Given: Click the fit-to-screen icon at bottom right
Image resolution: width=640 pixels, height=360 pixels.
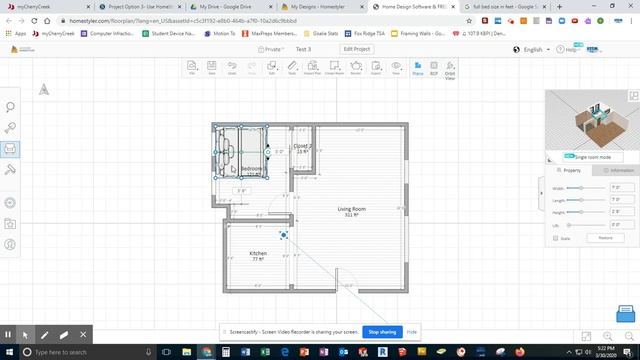Looking at the screenshot, I should tap(586, 336).
